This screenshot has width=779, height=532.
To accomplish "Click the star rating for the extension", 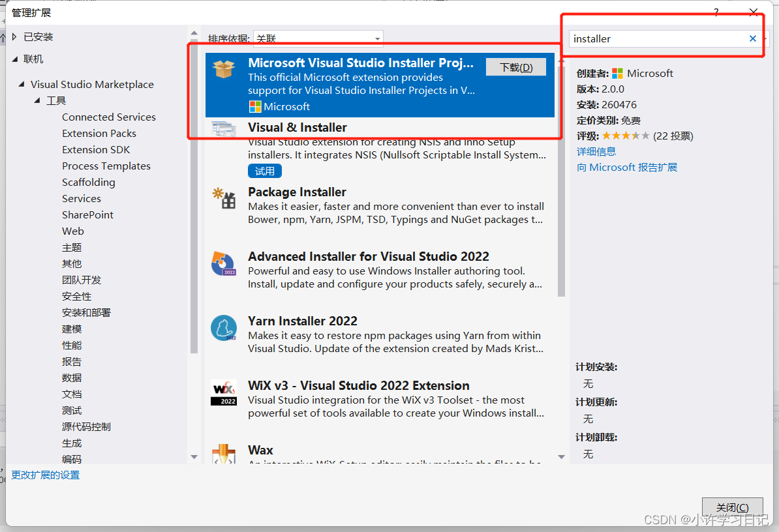I will pos(626,136).
